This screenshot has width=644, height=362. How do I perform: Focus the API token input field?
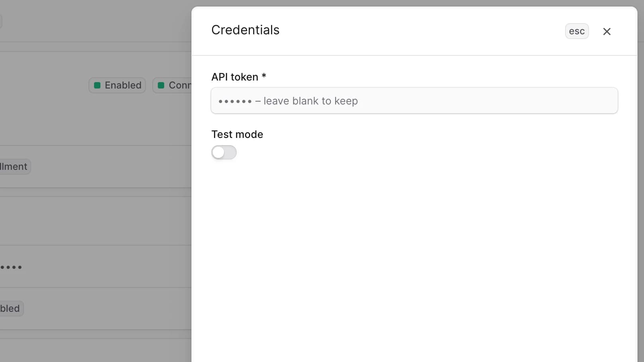[414, 101]
